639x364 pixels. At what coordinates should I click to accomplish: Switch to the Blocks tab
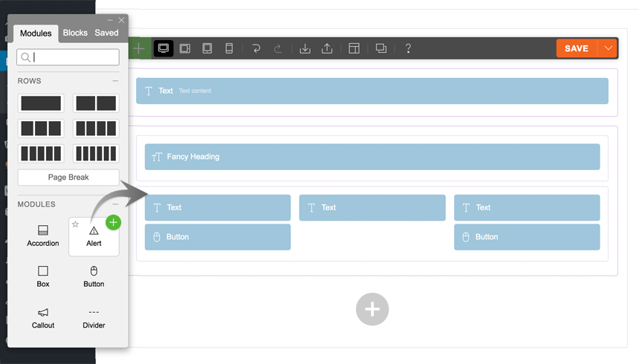point(75,33)
